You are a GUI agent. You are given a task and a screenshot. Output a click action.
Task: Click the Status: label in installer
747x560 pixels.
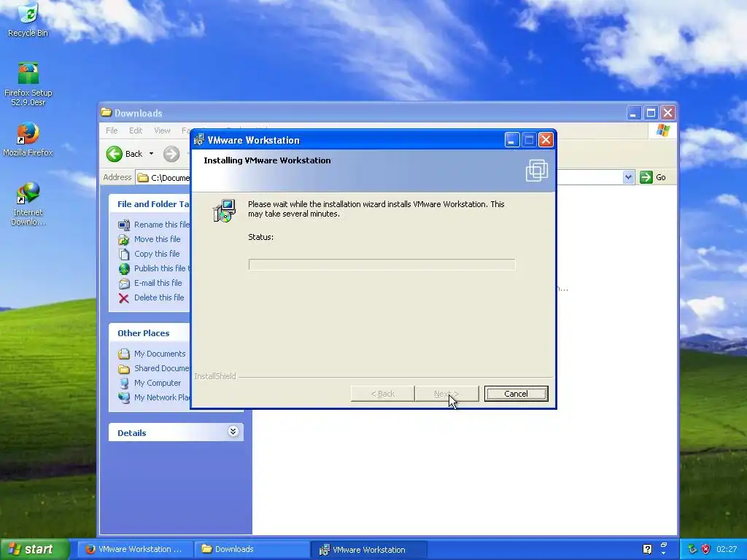pyautogui.click(x=260, y=237)
